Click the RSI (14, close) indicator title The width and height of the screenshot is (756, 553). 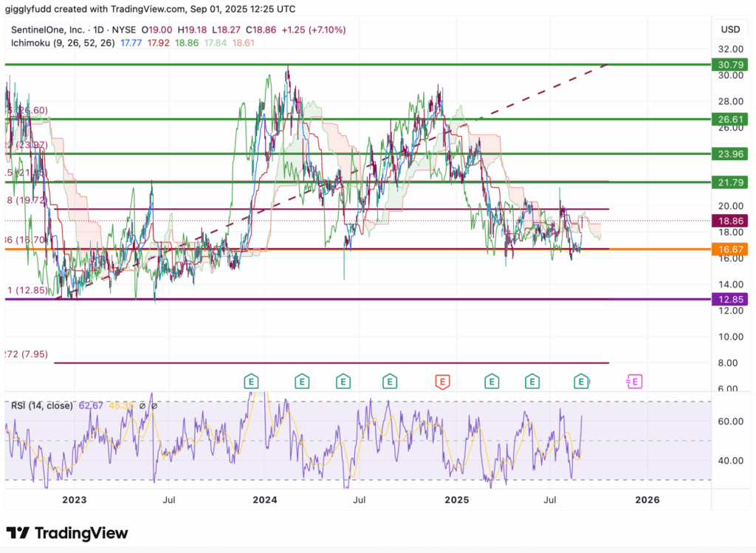41,405
